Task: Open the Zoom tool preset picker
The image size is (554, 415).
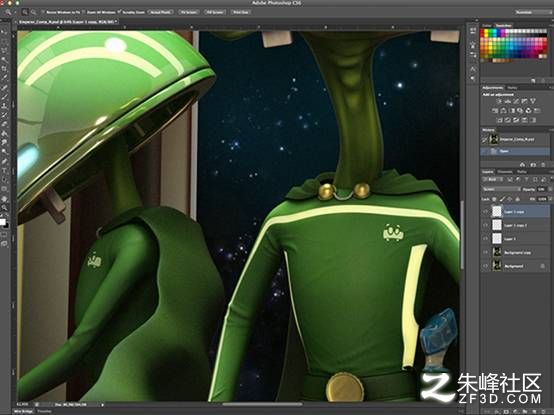Action: (x=9, y=12)
